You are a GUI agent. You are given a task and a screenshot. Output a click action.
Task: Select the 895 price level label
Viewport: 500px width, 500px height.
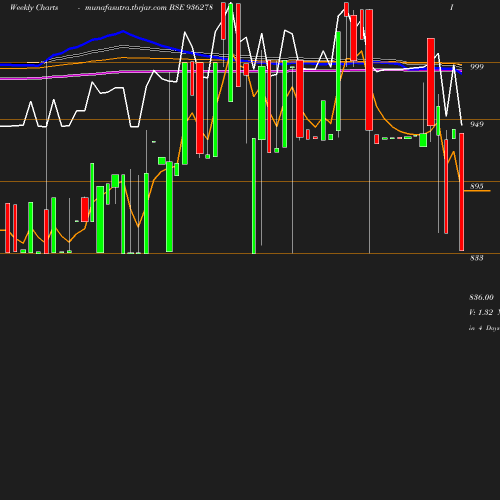pos(477,186)
